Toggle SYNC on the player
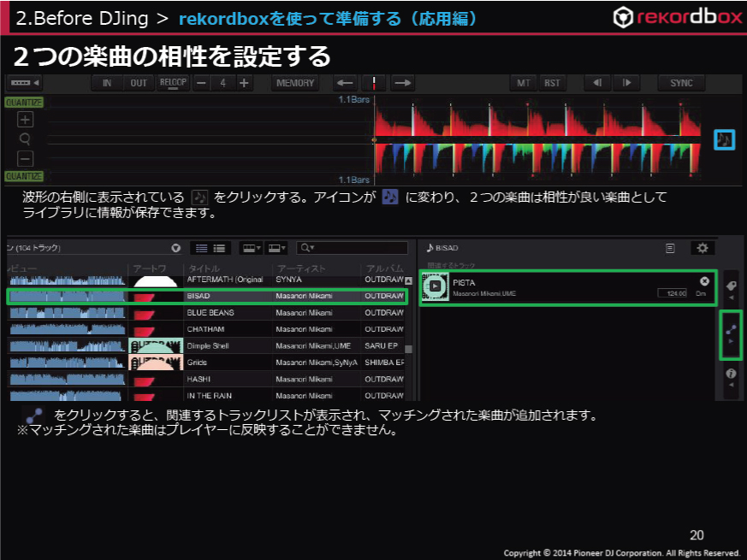747x560 pixels. pyautogui.click(x=681, y=83)
